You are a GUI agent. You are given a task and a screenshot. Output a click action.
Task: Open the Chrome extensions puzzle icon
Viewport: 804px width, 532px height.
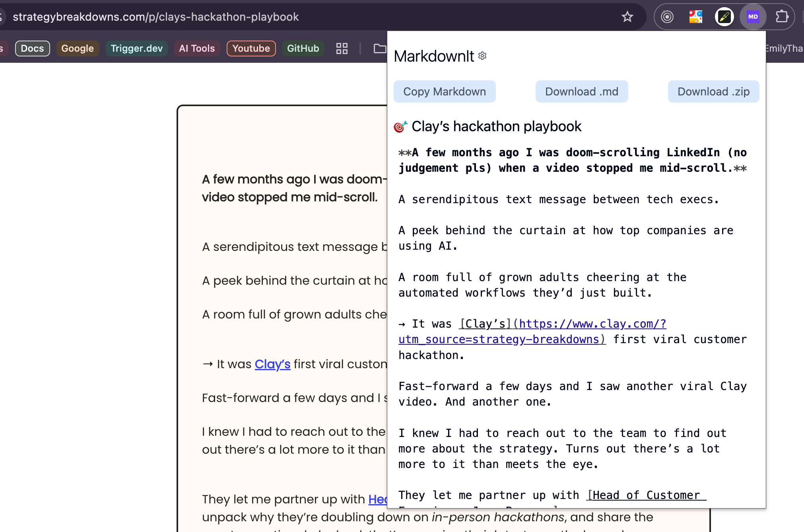coord(781,17)
